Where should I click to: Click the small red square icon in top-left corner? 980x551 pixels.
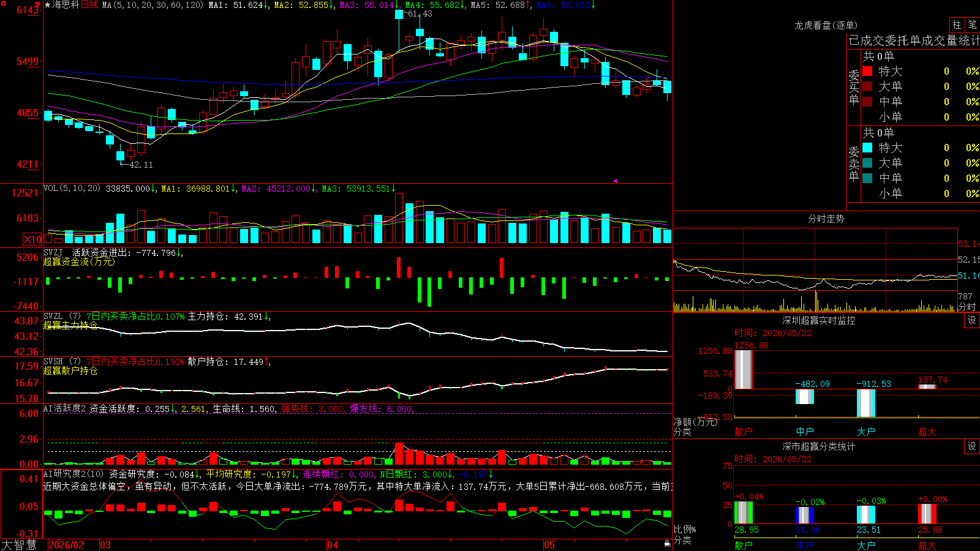coord(3,3)
